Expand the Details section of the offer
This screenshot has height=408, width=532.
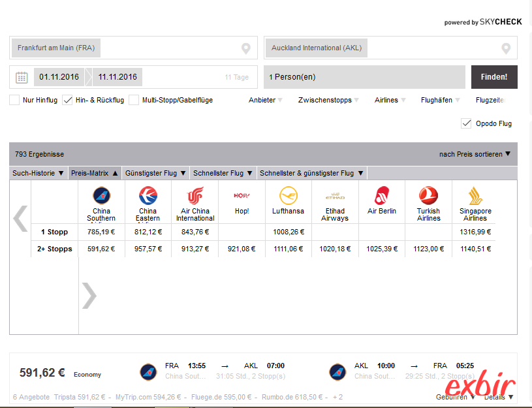click(x=499, y=397)
